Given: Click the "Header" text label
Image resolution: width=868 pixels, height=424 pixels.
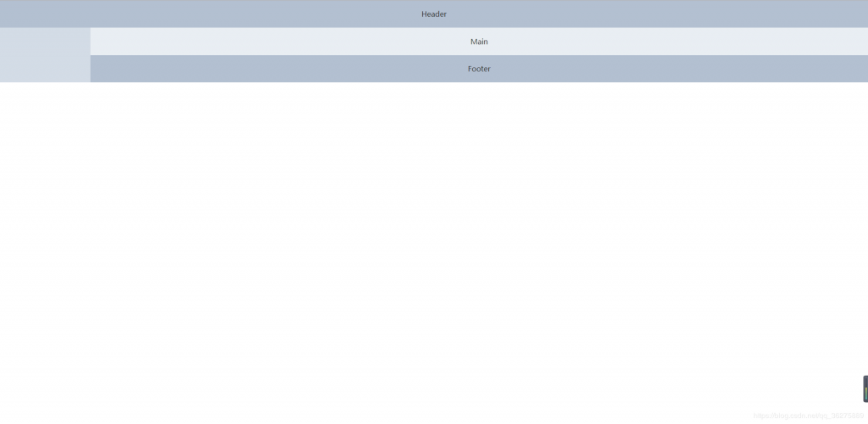Looking at the screenshot, I should click(433, 14).
